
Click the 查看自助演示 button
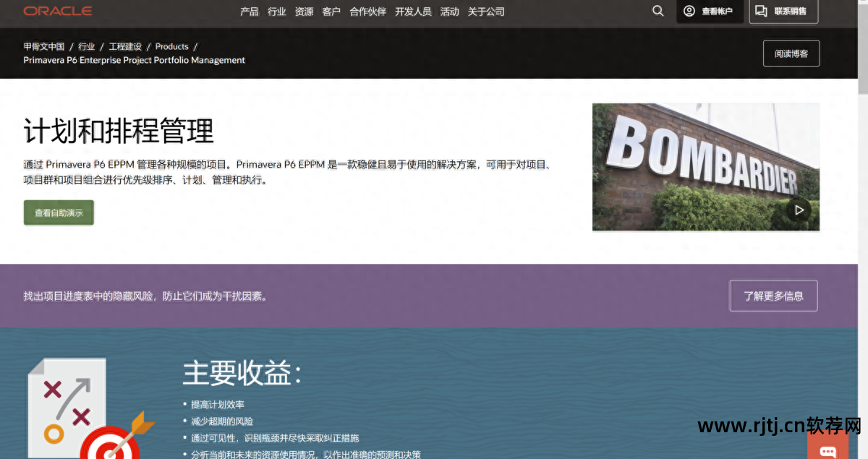(58, 213)
